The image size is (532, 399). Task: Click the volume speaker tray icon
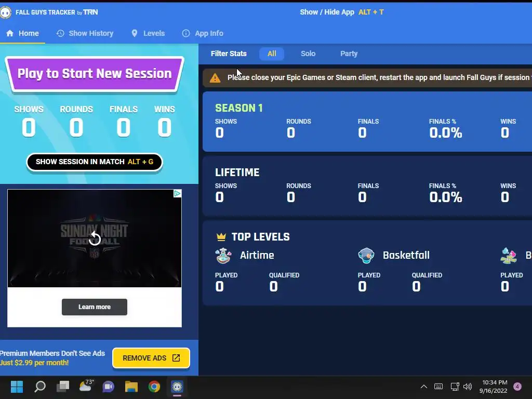(x=468, y=387)
